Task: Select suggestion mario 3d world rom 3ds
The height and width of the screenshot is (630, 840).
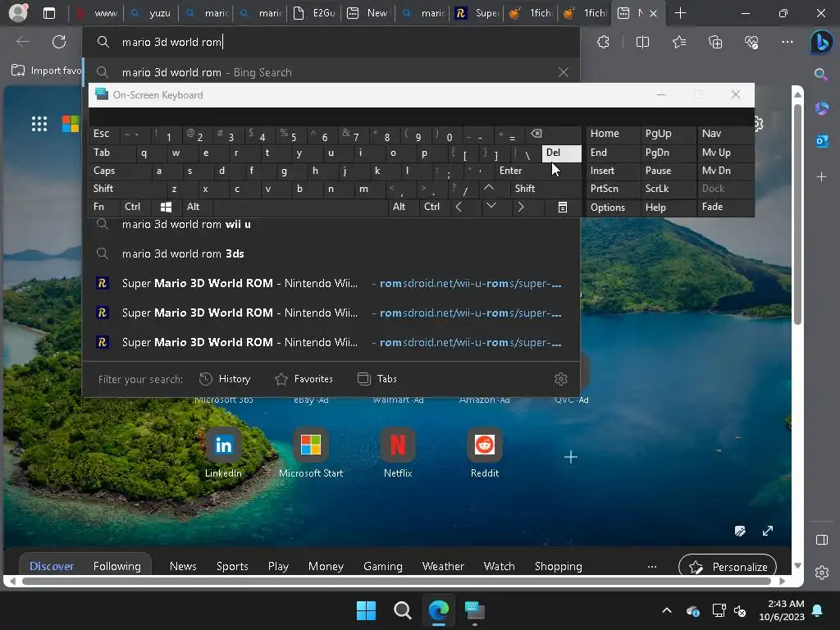Action: (x=331, y=254)
